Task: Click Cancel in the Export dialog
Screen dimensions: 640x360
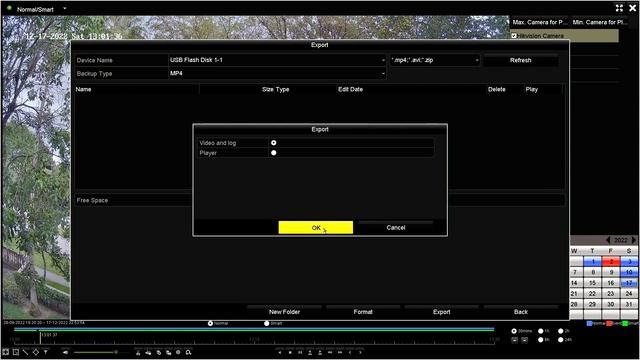Action: point(396,227)
